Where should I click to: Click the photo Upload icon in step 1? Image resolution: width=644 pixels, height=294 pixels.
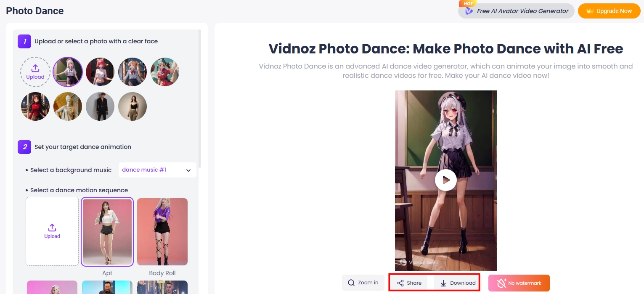tap(35, 69)
